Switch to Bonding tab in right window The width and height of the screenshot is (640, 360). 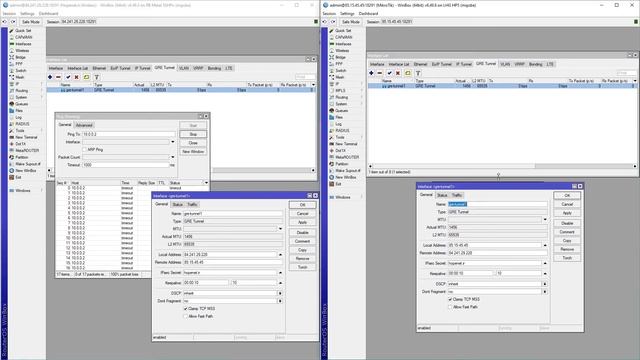coord(536,64)
